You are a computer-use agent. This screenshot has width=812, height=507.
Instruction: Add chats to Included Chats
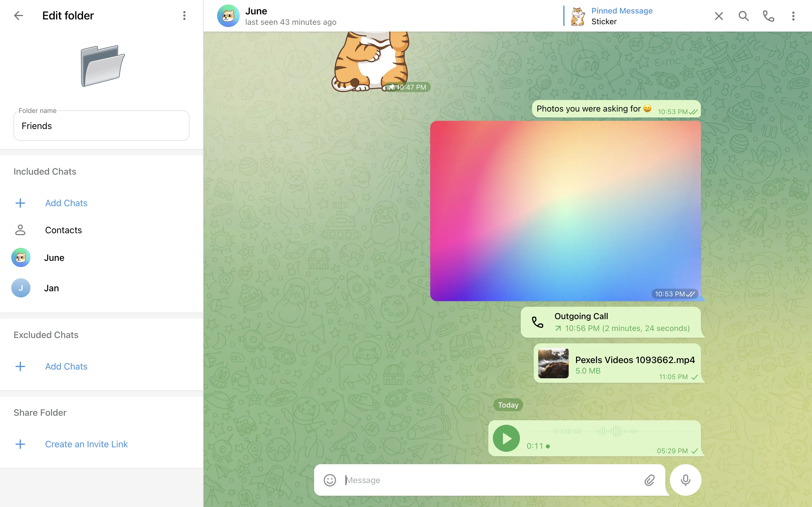tap(66, 203)
